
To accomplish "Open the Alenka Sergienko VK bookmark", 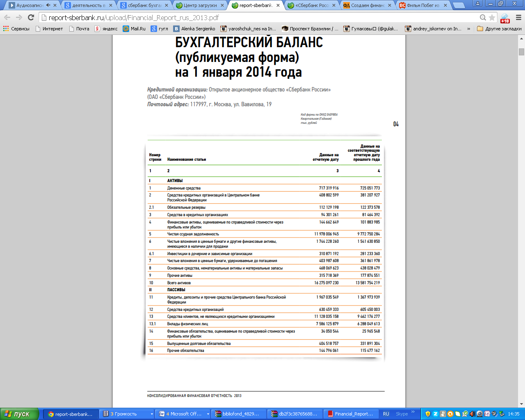I will coord(194,29).
